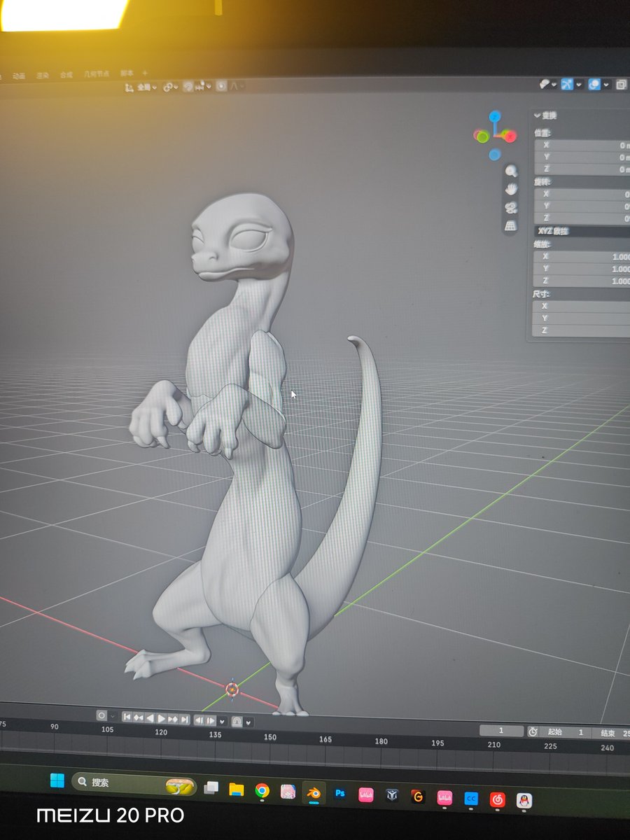Switch perspective/orthographic grid icon

tap(511, 225)
